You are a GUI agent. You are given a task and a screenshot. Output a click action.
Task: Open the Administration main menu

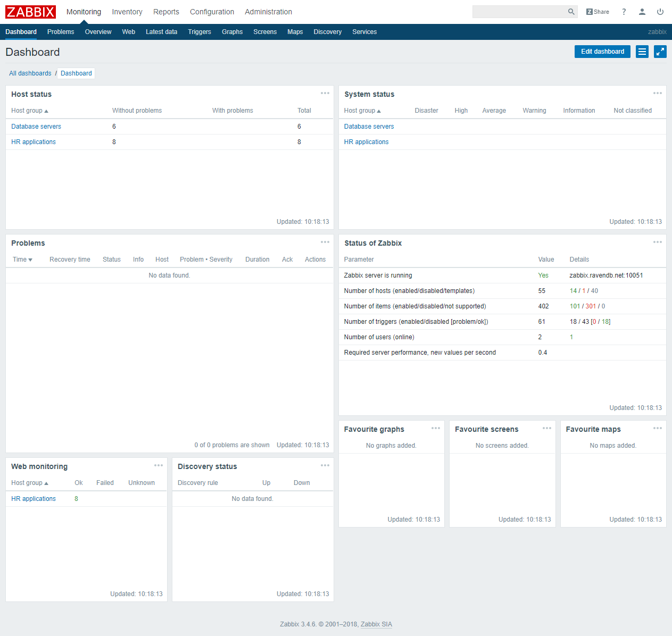268,12
